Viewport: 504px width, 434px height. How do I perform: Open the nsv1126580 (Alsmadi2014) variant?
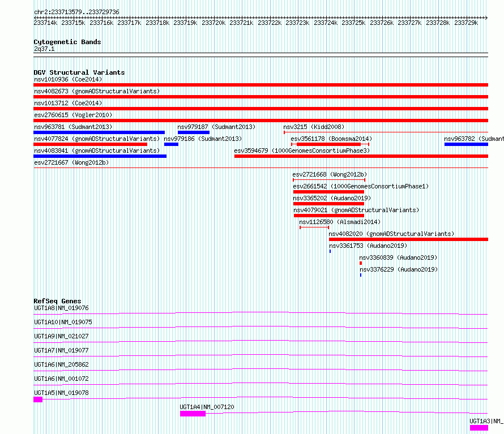click(x=314, y=227)
